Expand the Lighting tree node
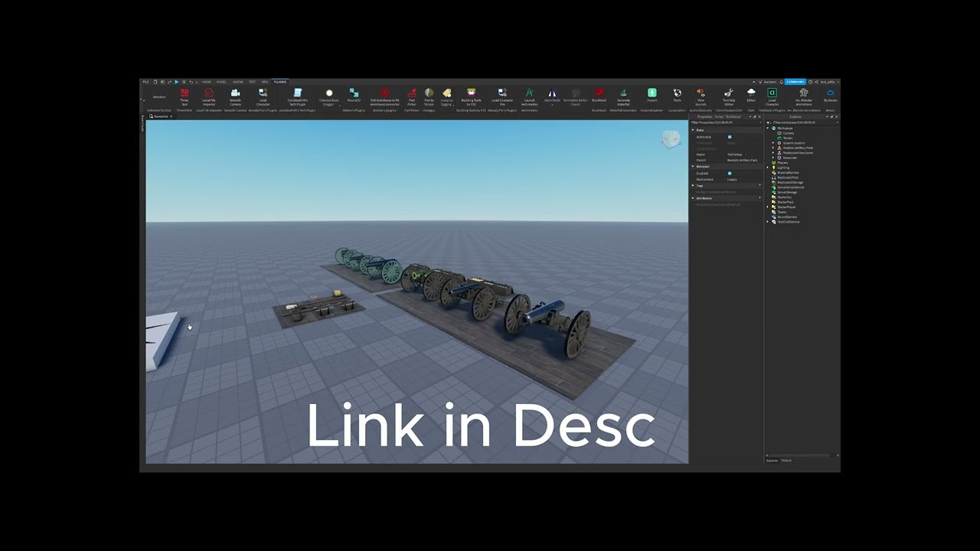Image resolution: width=980 pixels, height=551 pixels. click(768, 168)
